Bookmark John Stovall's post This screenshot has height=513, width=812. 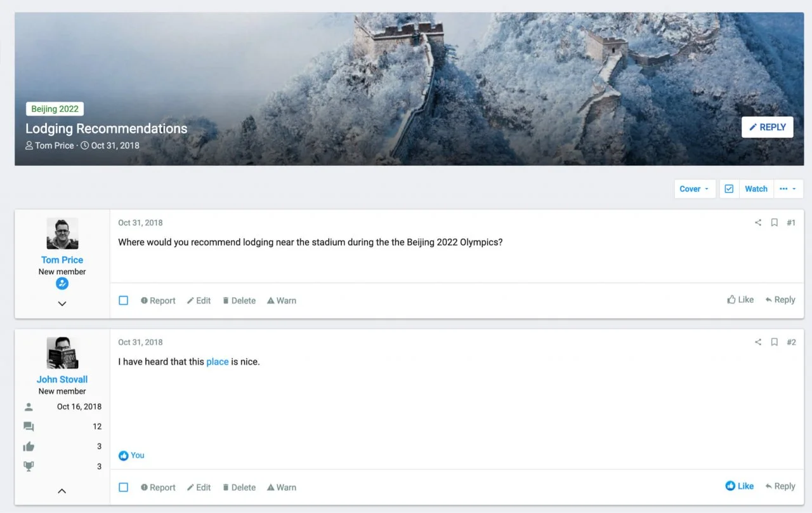[774, 342]
